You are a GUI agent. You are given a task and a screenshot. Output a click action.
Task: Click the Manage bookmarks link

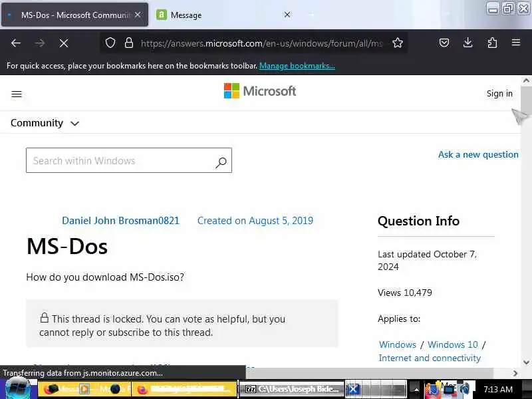point(297,66)
